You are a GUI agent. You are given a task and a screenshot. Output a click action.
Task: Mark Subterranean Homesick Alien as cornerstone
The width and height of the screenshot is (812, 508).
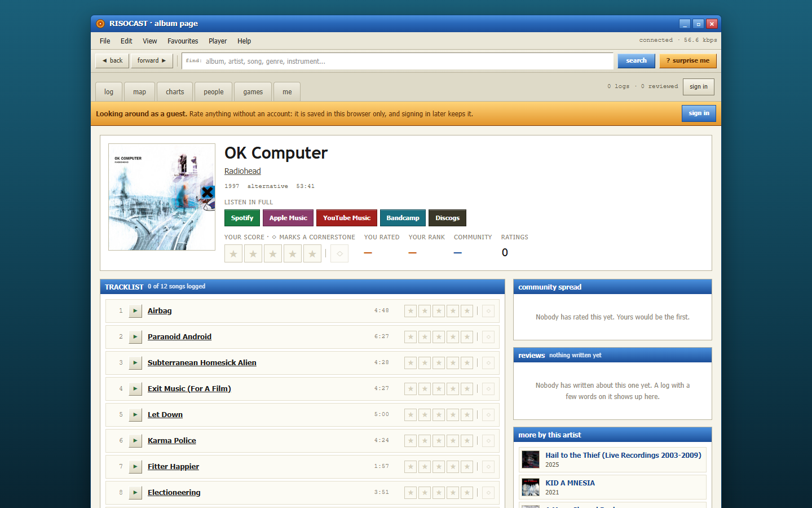tap(488, 363)
